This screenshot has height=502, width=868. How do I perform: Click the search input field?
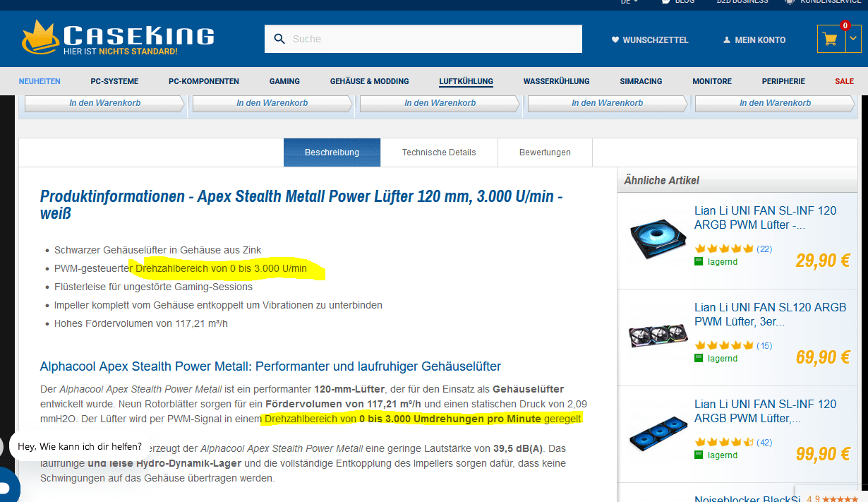pos(423,39)
